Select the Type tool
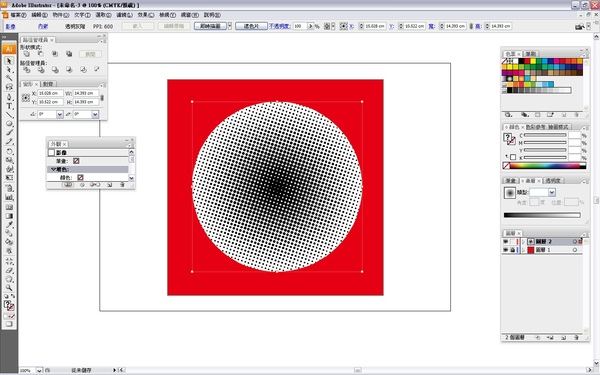 pos(9,106)
